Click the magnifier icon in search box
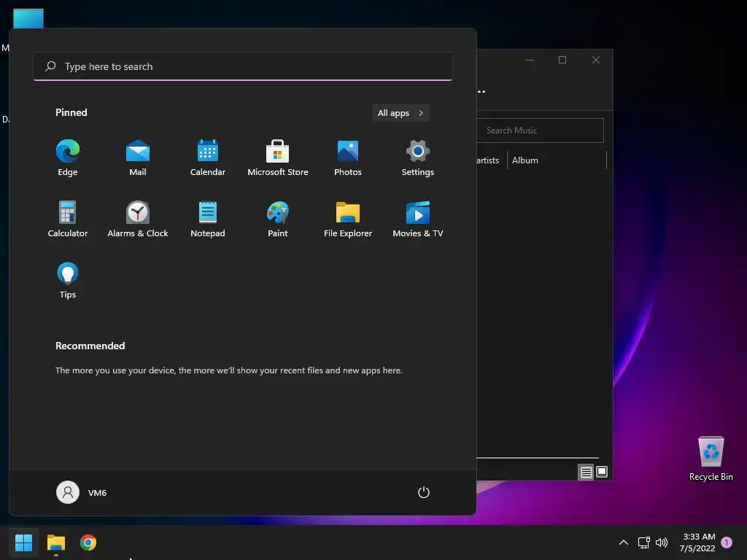747x560 pixels. click(50, 66)
